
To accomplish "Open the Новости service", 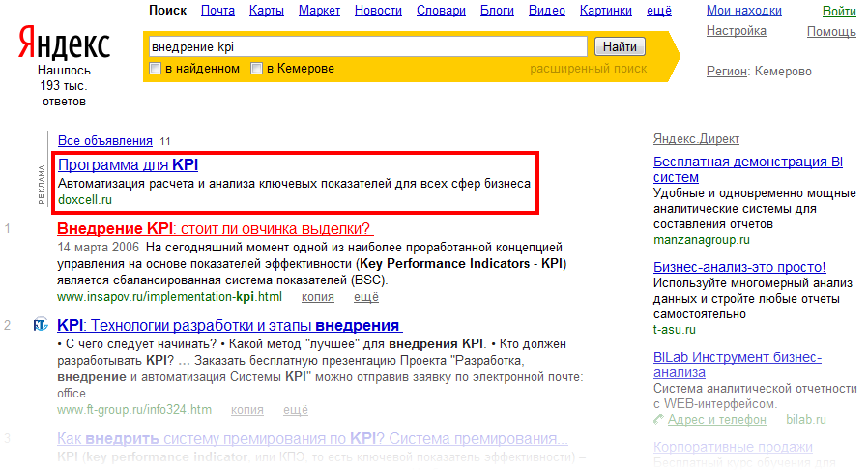I will pyautogui.click(x=378, y=10).
